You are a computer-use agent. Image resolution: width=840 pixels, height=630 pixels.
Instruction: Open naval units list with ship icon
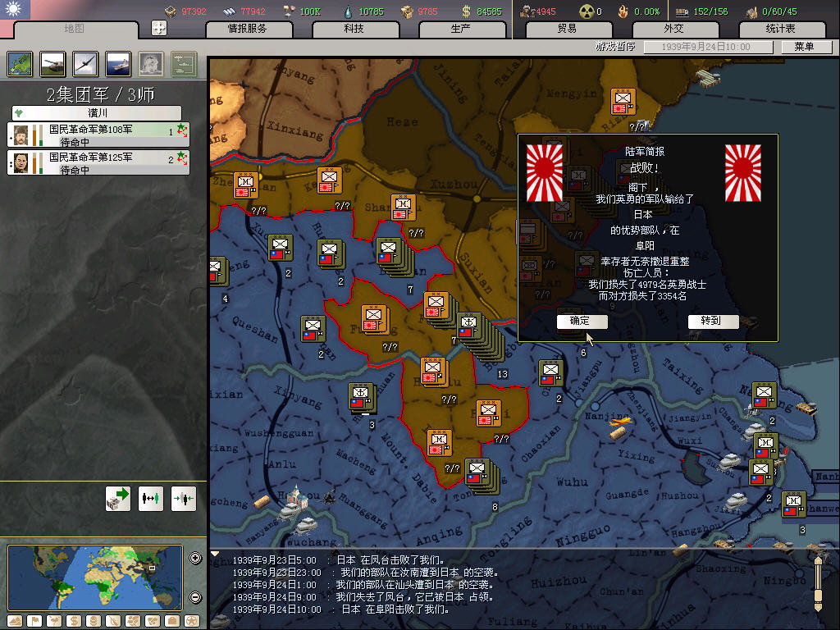(x=118, y=64)
